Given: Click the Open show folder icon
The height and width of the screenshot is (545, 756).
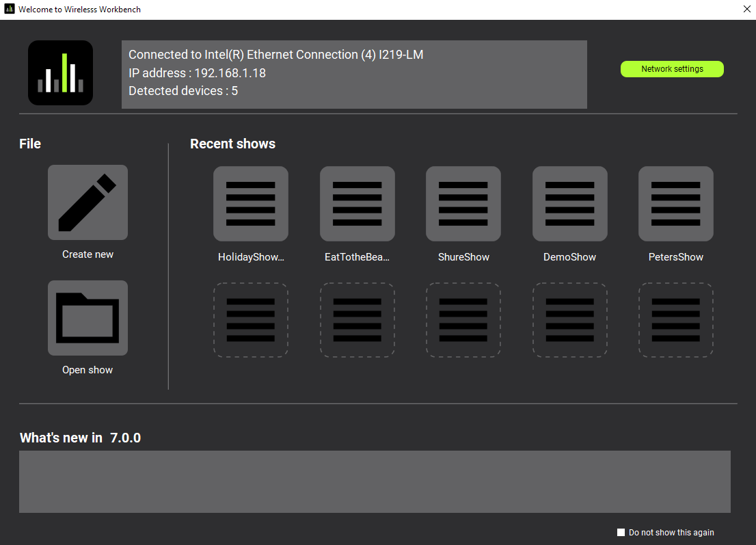Looking at the screenshot, I should coord(87,317).
